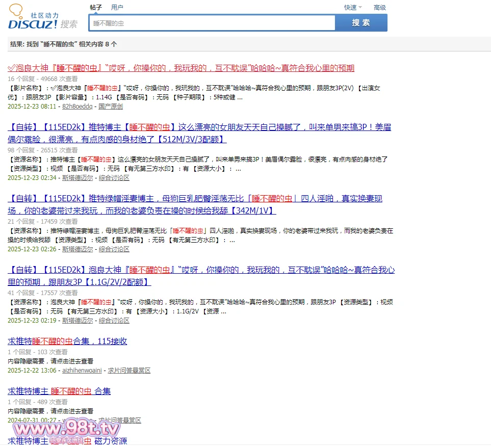Open 综合讨论区 on the 02:34 post
491x448 pixels.
pos(114,178)
